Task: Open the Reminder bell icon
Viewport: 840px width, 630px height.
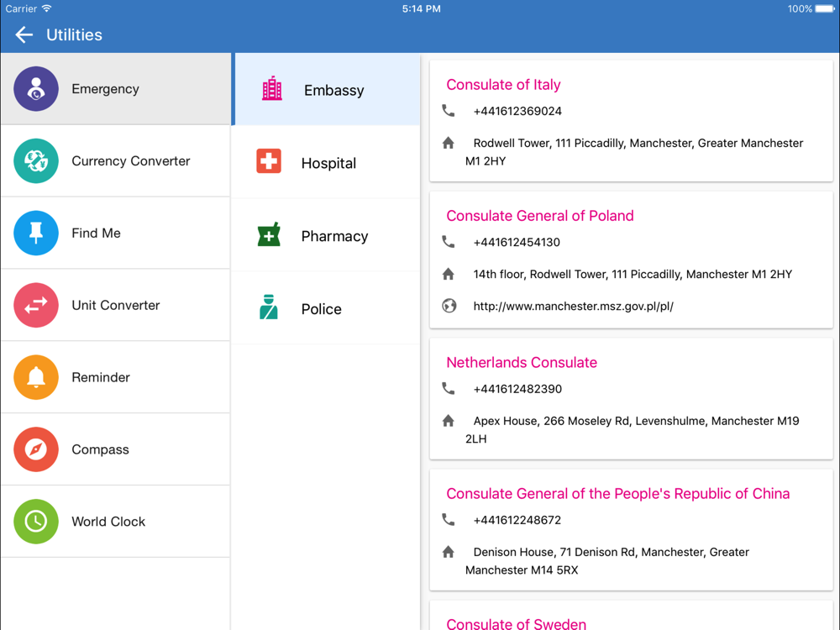Action: tap(36, 377)
